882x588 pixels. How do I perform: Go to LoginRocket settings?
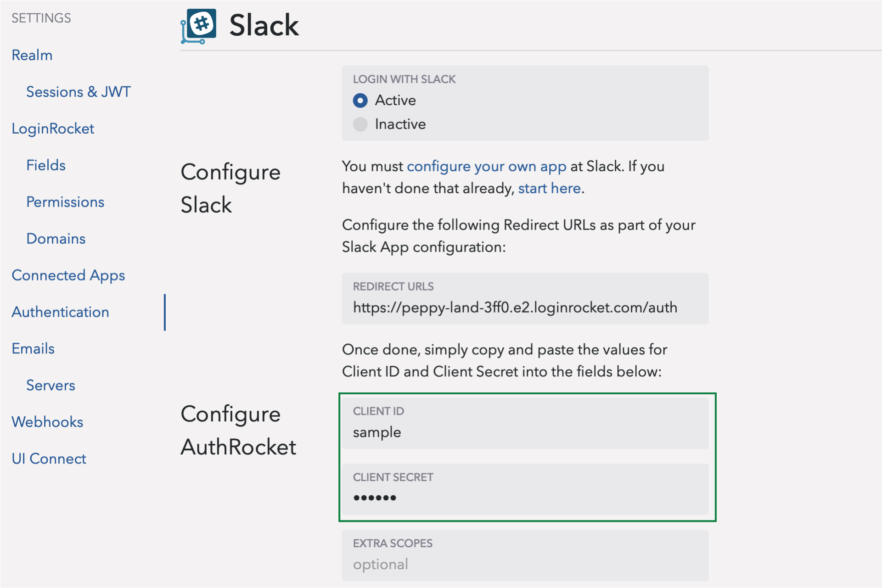(53, 129)
